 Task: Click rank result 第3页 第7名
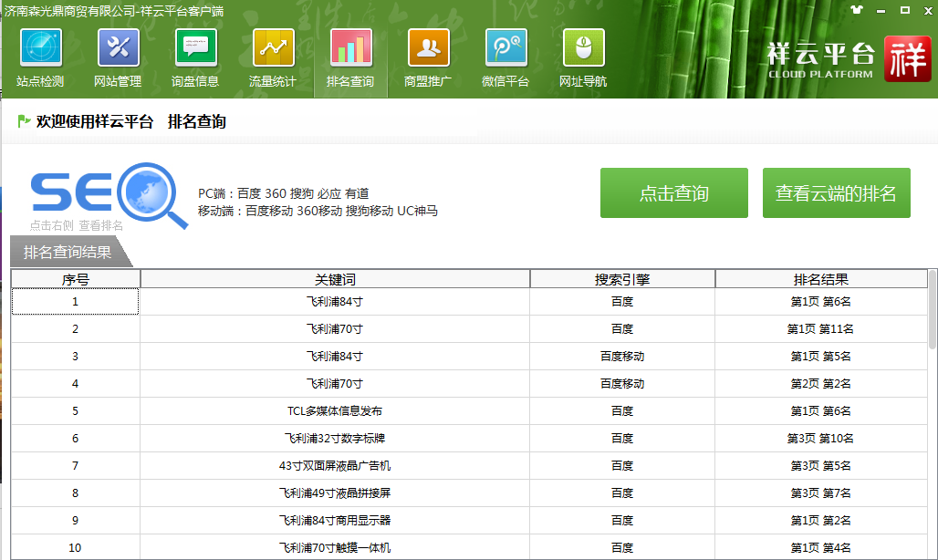(821, 493)
